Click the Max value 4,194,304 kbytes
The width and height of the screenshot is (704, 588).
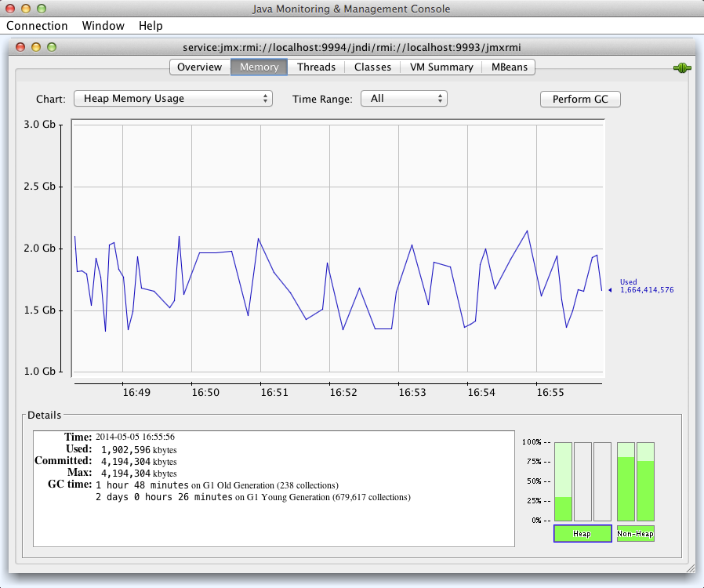coord(139,474)
